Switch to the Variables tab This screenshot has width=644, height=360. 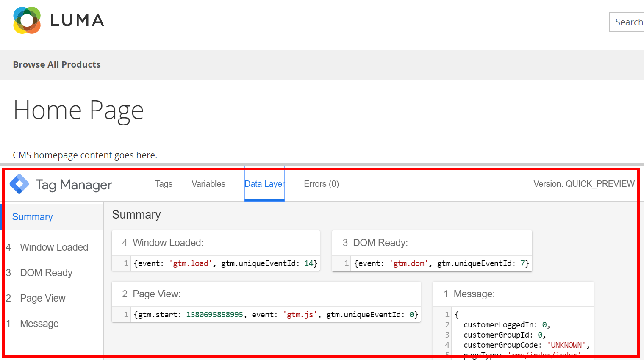click(x=208, y=184)
